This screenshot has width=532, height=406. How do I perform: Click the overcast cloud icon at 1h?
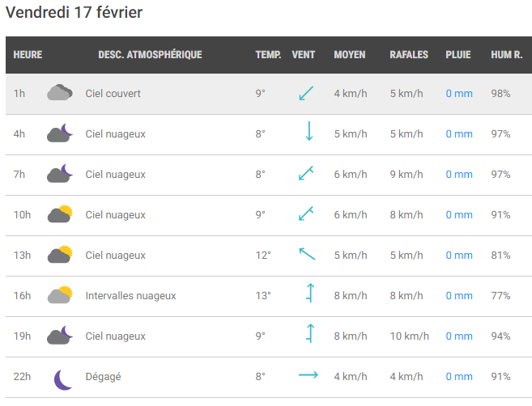click(60, 92)
